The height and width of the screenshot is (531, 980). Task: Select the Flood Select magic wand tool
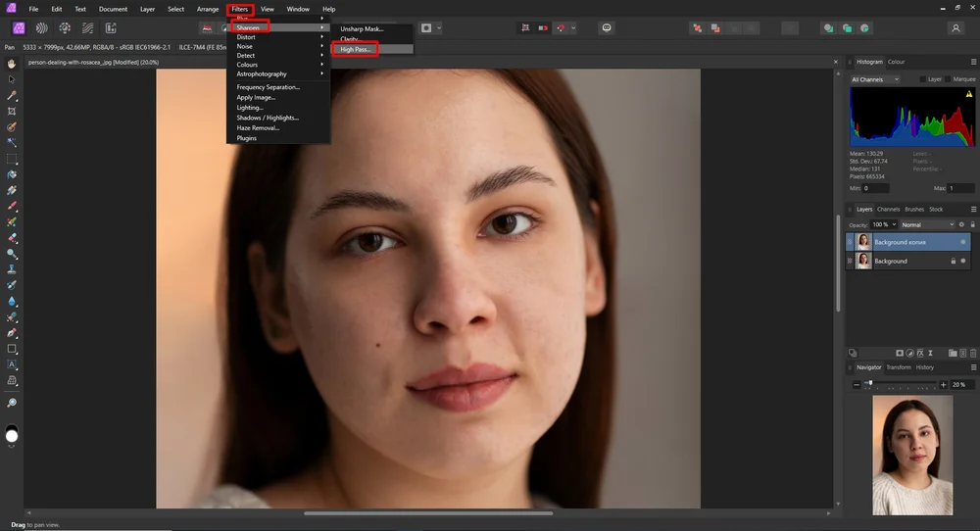point(11,142)
